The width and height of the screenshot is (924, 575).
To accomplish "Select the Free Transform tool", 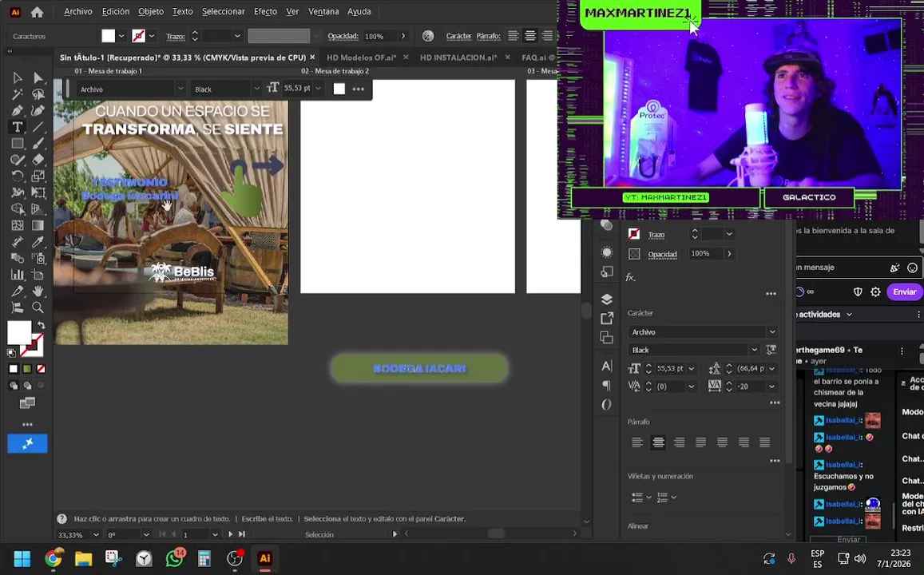I will coord(38,192).
